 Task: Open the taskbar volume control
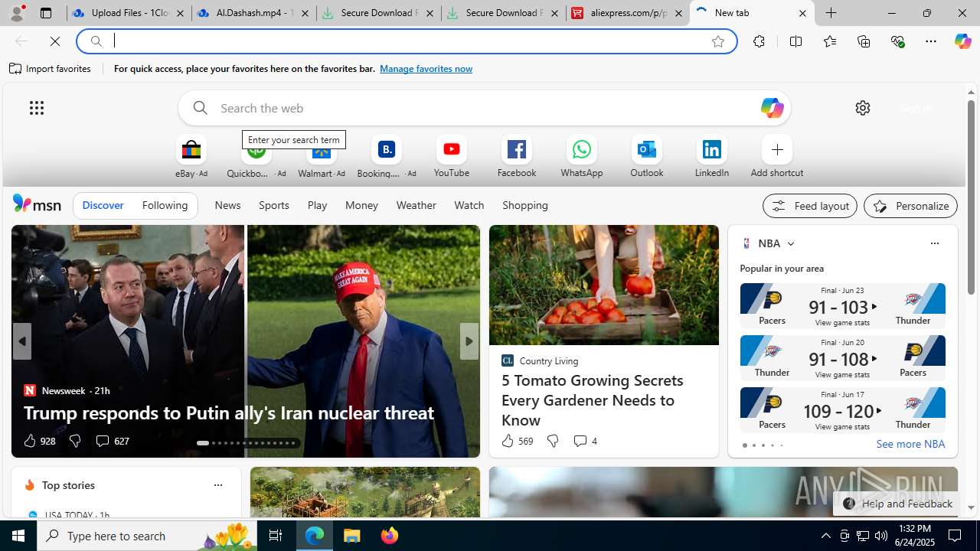[881, 536]
